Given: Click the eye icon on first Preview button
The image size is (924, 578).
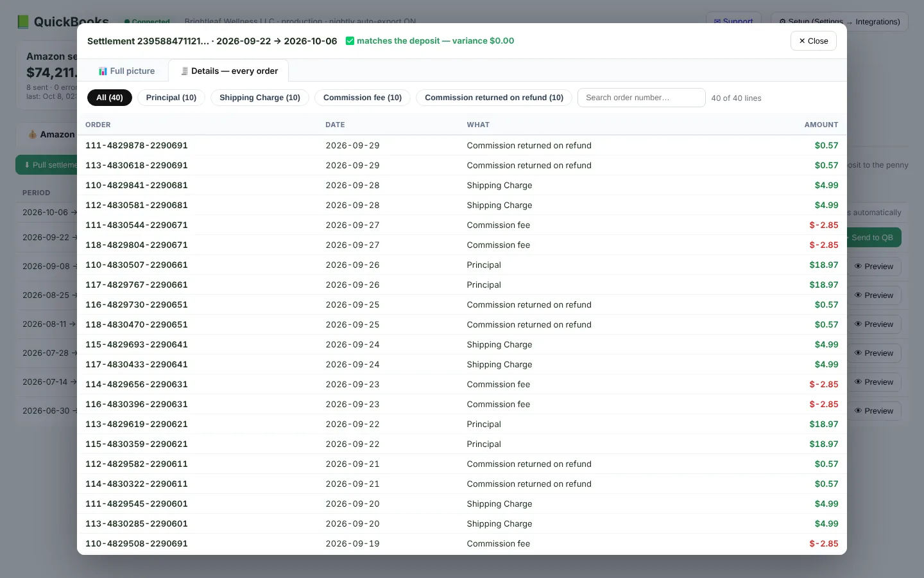Looking at the screenshot, I should (858, 267).
